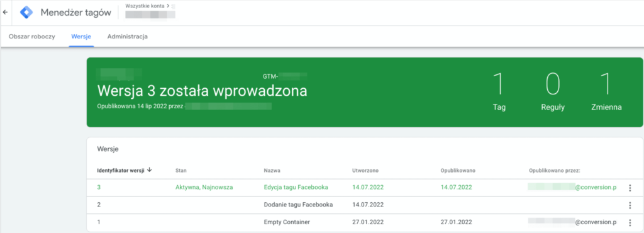
Task: Click the Tag count in banner
Action: coord(499,91)
